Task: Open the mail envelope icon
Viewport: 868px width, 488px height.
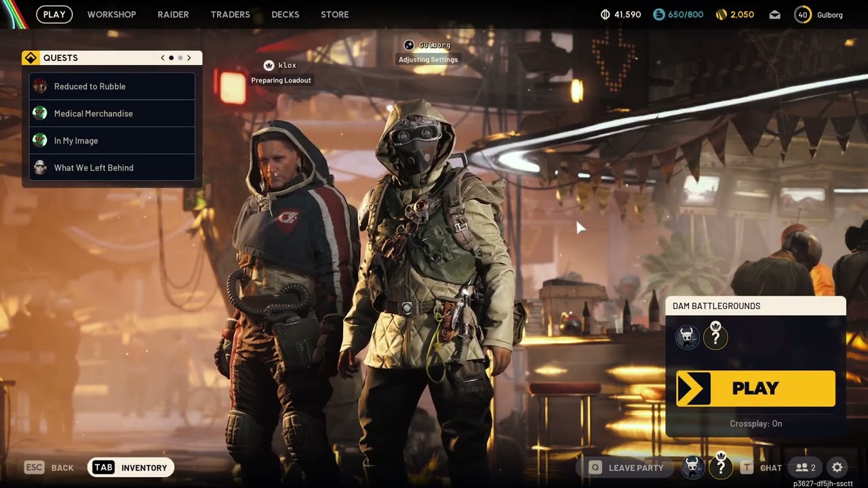Action: [x=774, y=14]
